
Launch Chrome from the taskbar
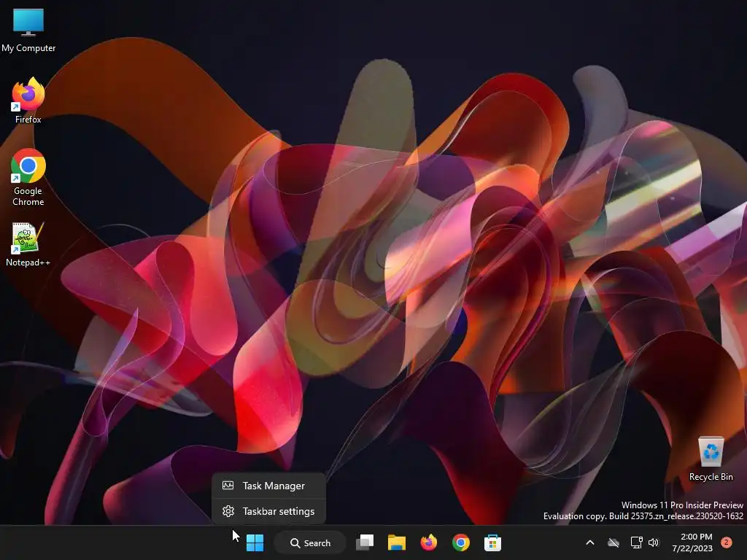[461, 542]
